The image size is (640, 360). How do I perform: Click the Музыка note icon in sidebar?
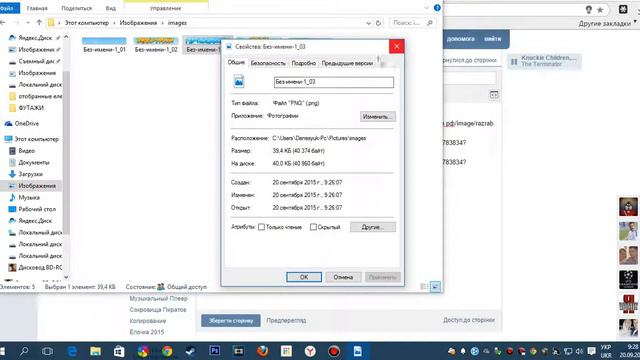tap(12, 197)
